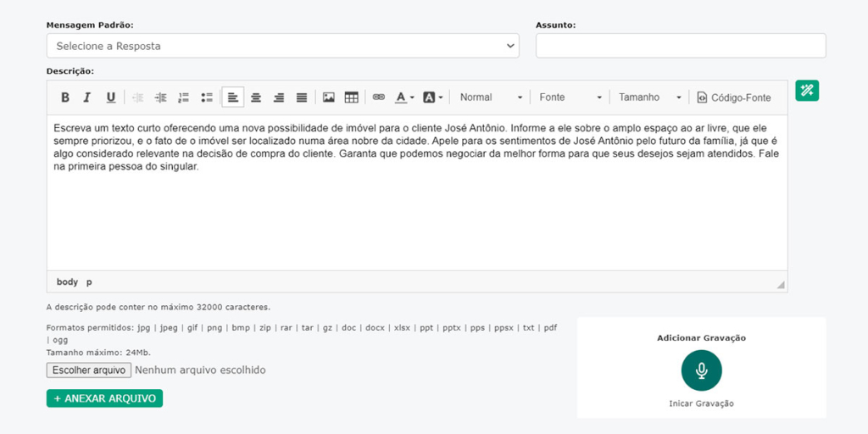Click the increase indent icon
The image size is (868, 434).
click(x=160, y=97)
